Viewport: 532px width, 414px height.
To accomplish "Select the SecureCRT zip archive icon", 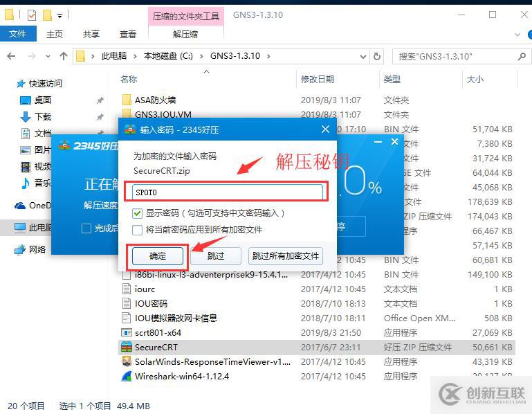I will click(x=127, y=347).
